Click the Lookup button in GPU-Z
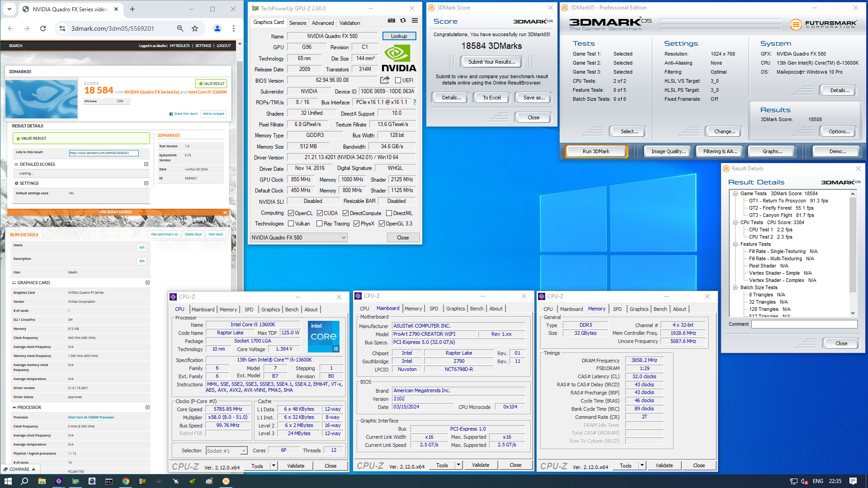This screenshot has height=488, width=868. [399, 36]
